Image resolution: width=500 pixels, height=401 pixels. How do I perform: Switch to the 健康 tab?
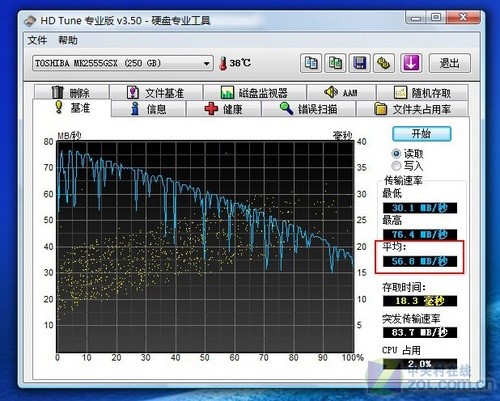point(224,109)
